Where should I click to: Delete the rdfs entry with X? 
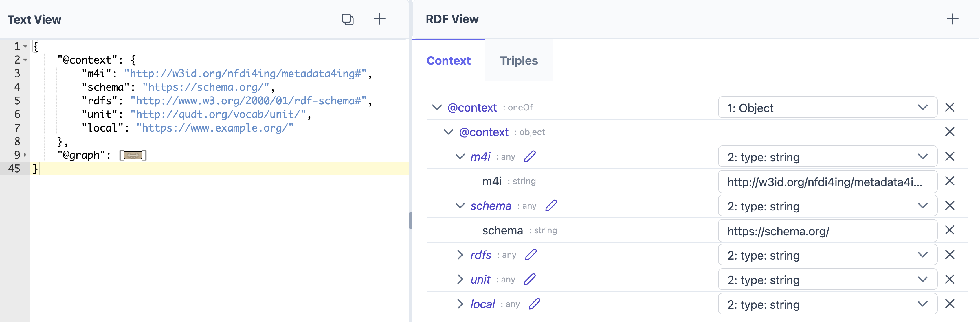[x=950, y=255]
